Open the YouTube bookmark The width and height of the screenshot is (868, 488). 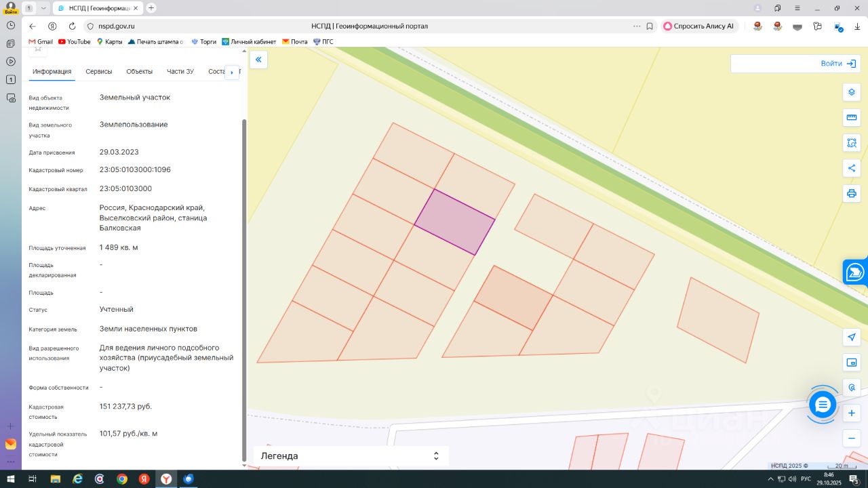(x=75, y=42)
